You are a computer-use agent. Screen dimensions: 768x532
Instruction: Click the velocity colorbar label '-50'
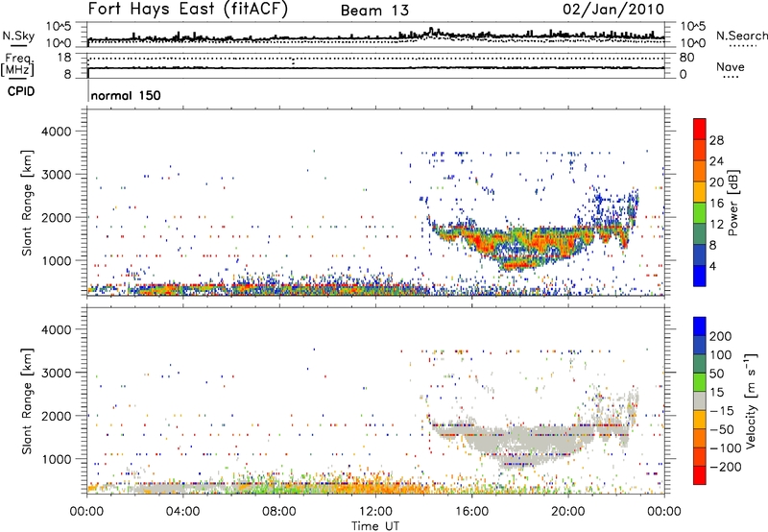tap(722, 429)
